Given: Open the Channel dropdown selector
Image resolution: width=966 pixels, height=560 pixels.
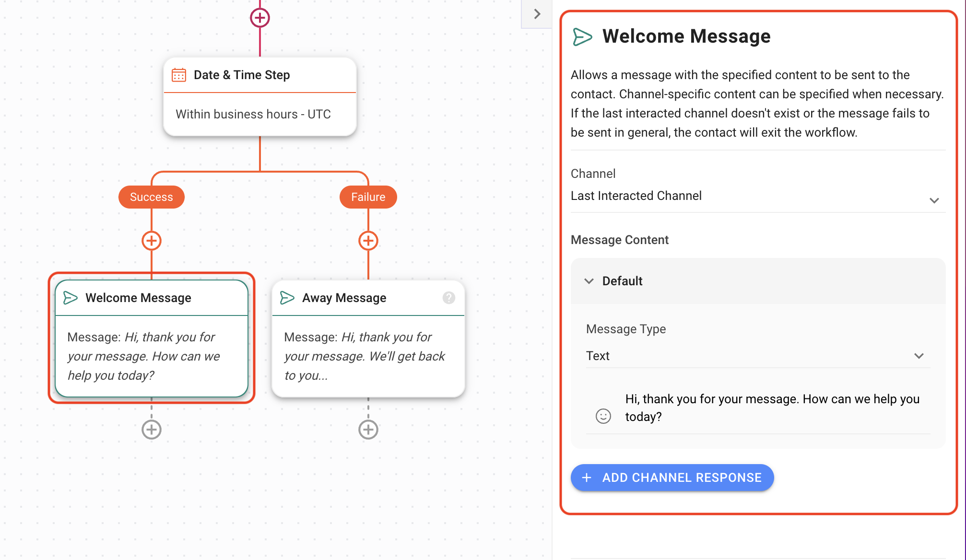Looking at the screenshot, I should point(757,195).
